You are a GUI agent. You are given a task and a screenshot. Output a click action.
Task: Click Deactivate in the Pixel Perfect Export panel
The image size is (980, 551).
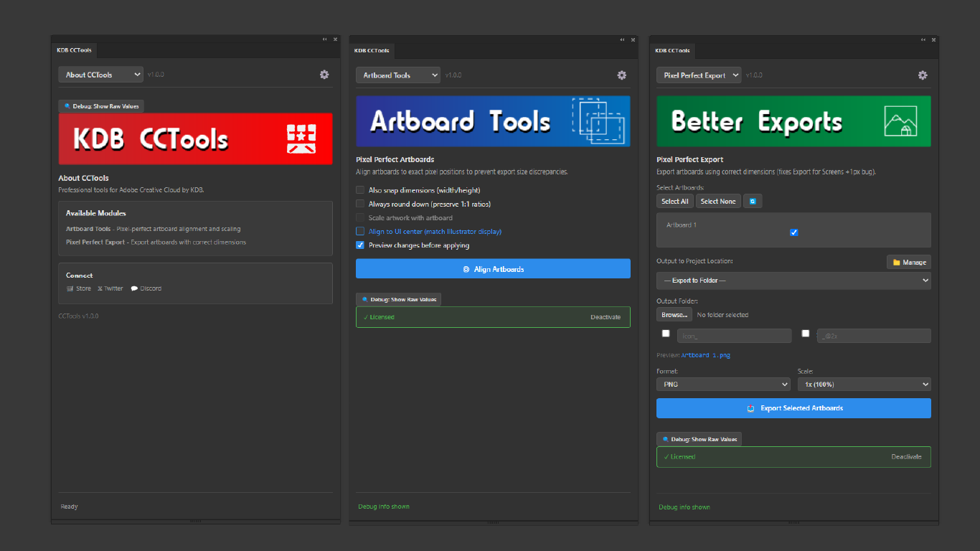click(x=906, y=457)
